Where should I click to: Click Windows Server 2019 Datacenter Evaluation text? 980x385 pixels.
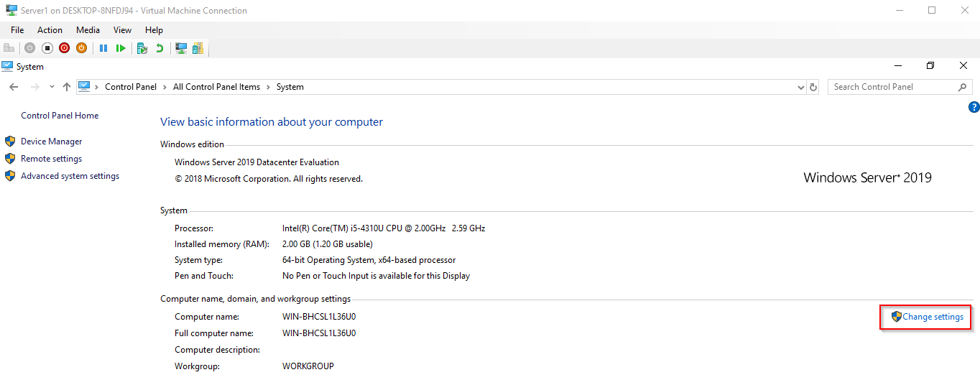256,162
